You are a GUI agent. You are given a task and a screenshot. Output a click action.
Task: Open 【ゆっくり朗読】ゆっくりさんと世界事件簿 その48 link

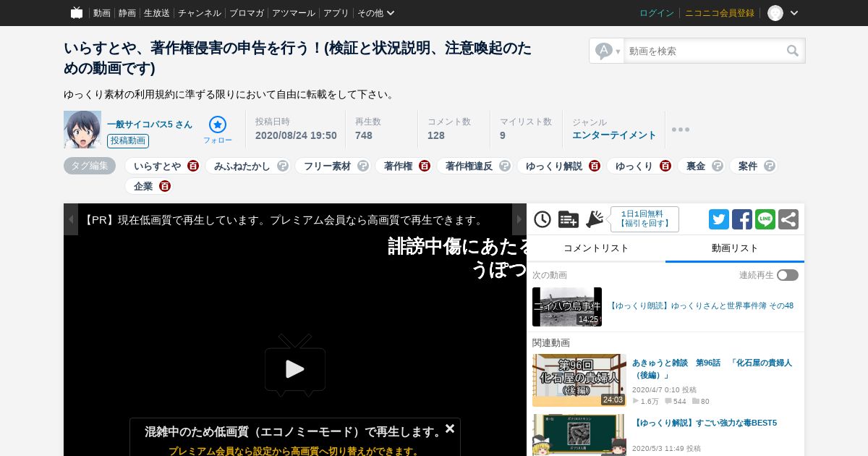[700, 306]
